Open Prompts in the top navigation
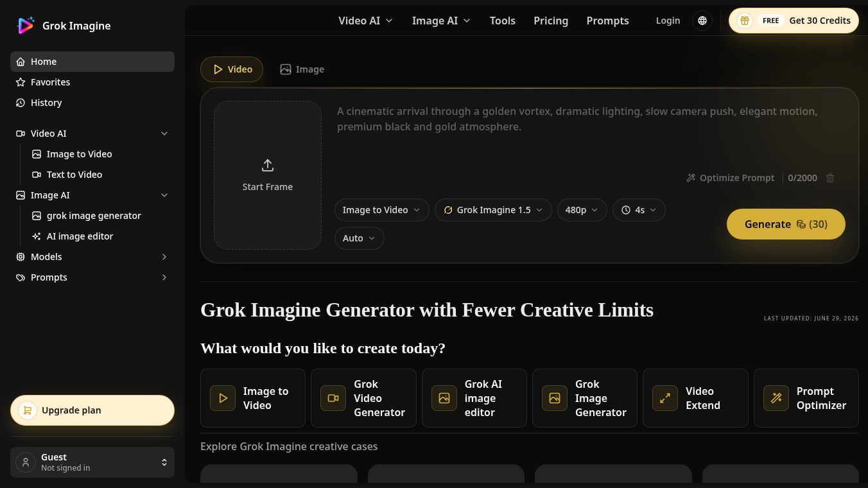 [x=607, y=21]
